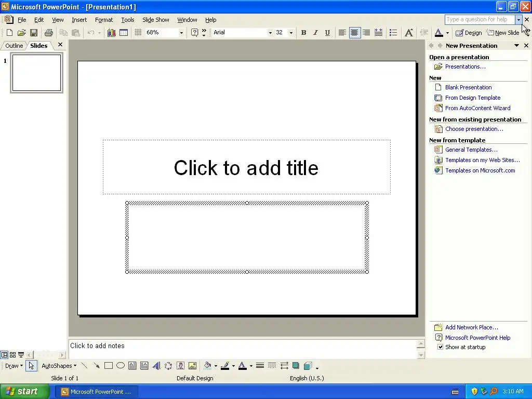Click the Insert Chart toolbar icon
The image size is (532, 399).
[111, 33]
